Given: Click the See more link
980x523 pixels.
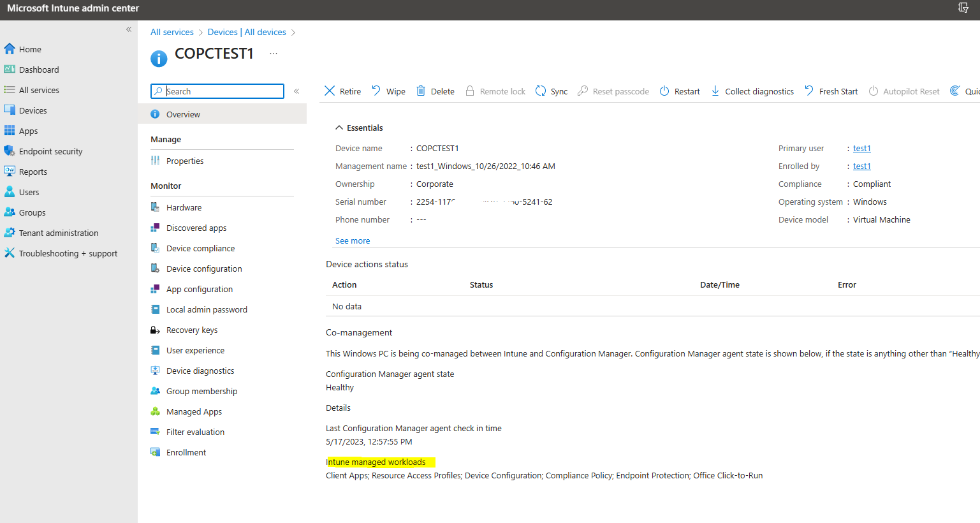Looking at the screenshot, I should tap(353, 240).
